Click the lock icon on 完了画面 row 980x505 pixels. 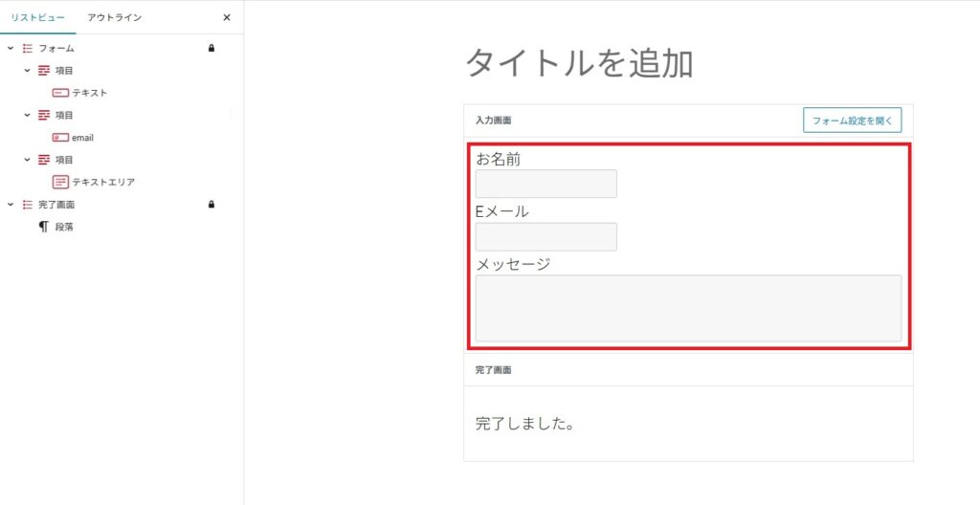tap(212, 205)
